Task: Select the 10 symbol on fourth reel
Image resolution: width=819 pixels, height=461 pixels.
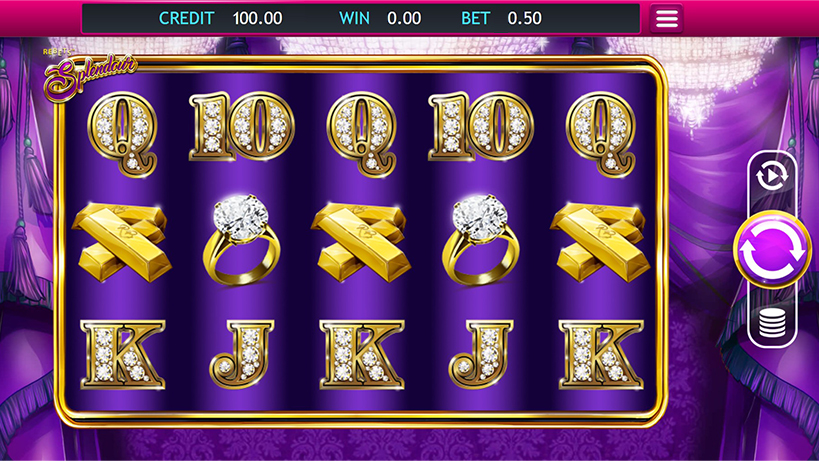Action: coord(481,126)
